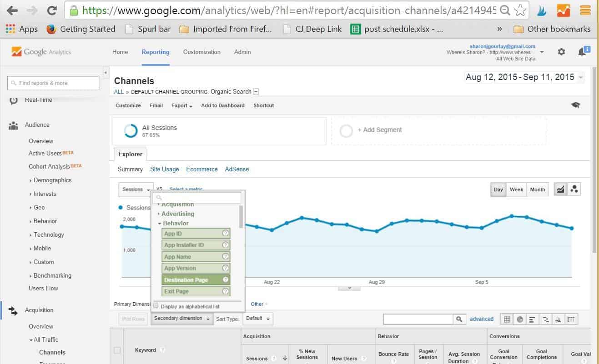Open the Analytics education graduation cap icon
The width and height of the screenshot is (599, 364).
pos(575,105)
